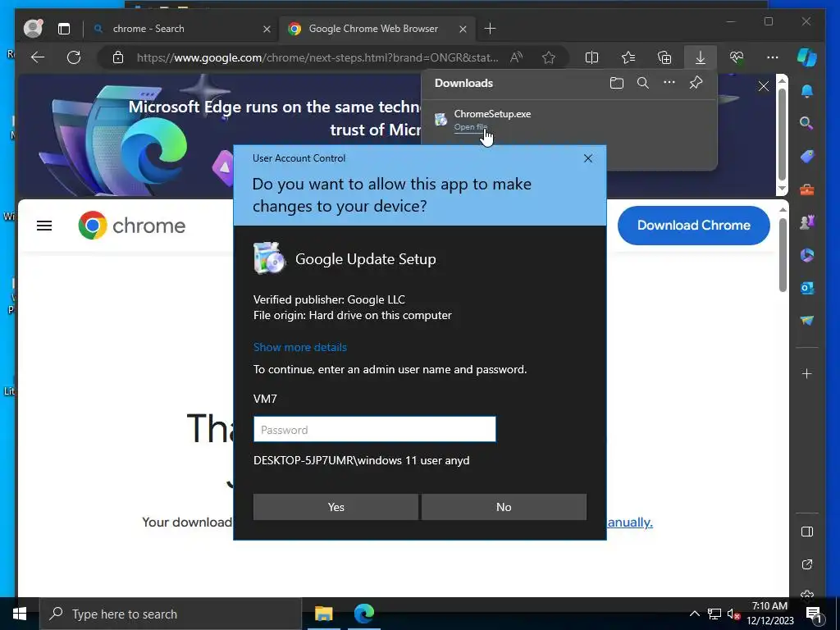Open File Explorer from taskbar
The image size is (840, 630).
tap(323, 614)
